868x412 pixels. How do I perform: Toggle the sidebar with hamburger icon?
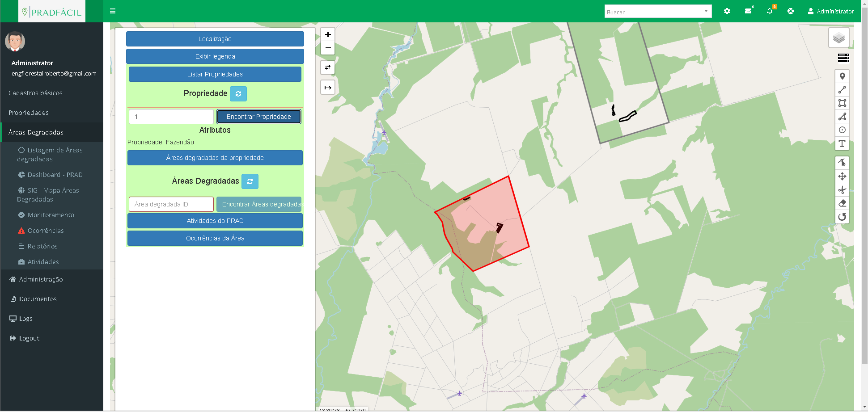pyautogui.click(x=113, y=11)
